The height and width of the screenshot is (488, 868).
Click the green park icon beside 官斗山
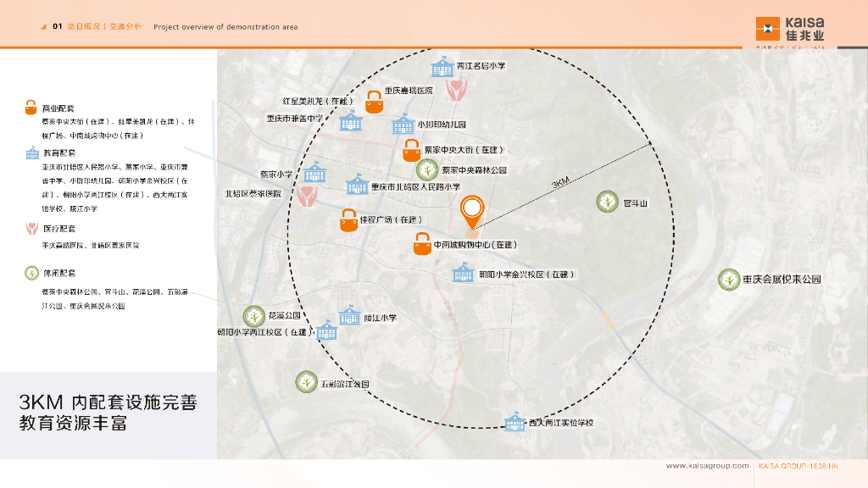(x=607, y=202)
